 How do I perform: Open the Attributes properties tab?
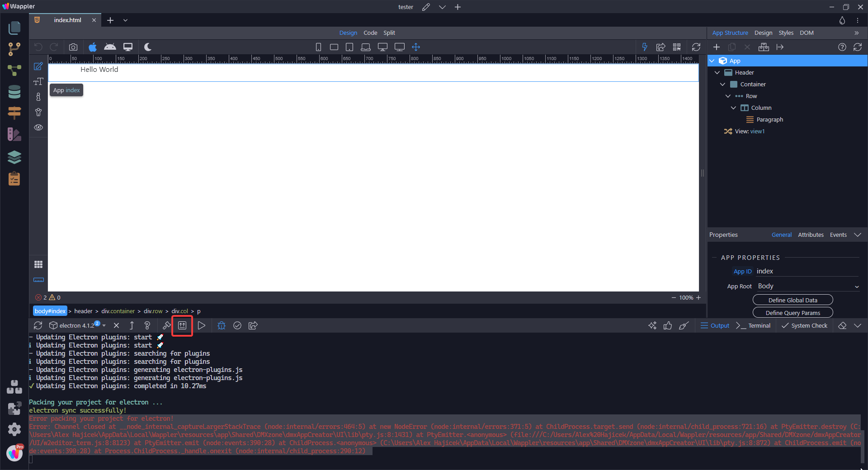(811, 235)
